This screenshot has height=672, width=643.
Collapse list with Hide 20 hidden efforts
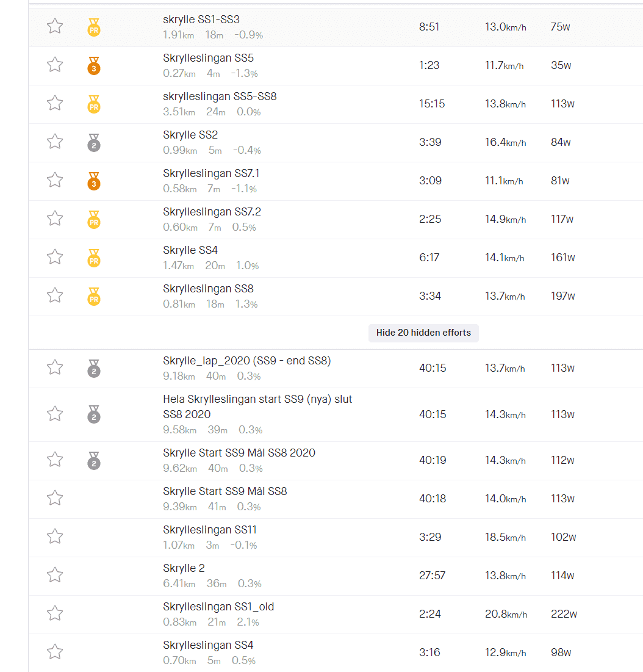tap(423, 333)
